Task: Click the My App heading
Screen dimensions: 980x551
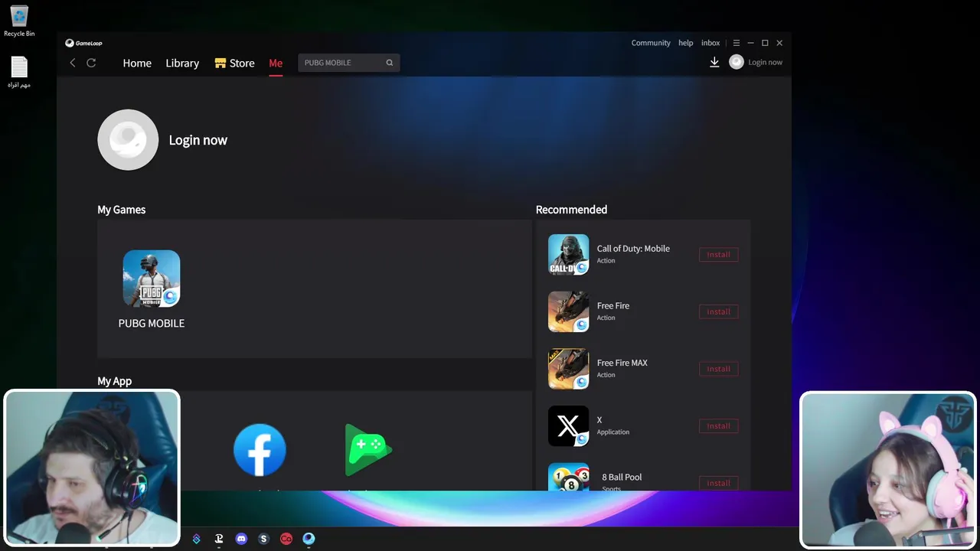Action: coord(114,381)
